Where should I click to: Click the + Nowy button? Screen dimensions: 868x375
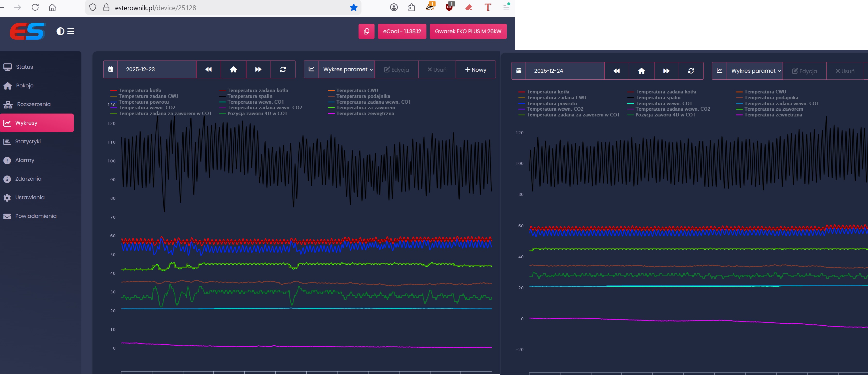point(475,69)
